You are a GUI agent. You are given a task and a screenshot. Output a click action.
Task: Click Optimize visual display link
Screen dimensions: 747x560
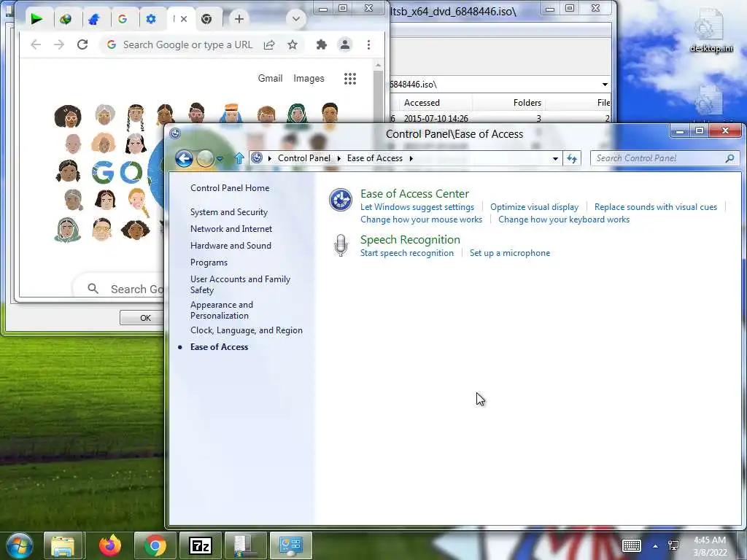tap(534, 207)
